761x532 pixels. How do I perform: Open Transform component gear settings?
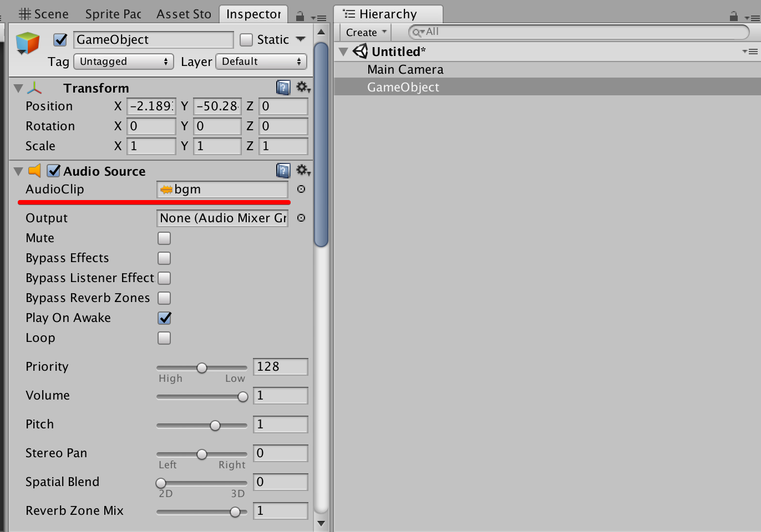click(x=303, y=87)
